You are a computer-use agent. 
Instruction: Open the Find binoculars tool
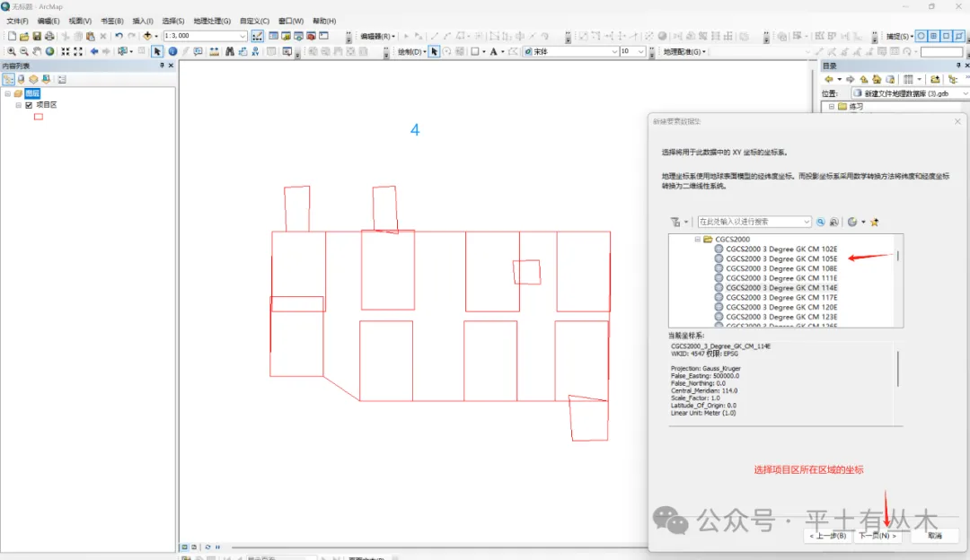(x=230, y=52)
